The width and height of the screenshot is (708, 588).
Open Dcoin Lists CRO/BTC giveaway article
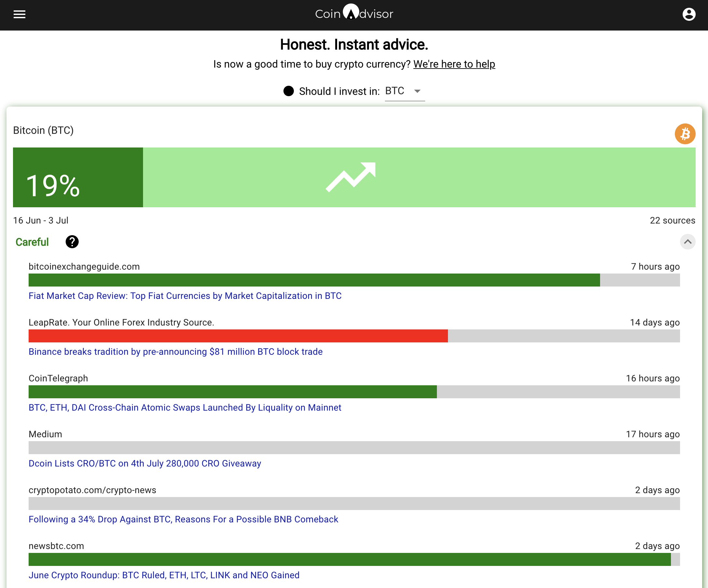tap(145, 463)
